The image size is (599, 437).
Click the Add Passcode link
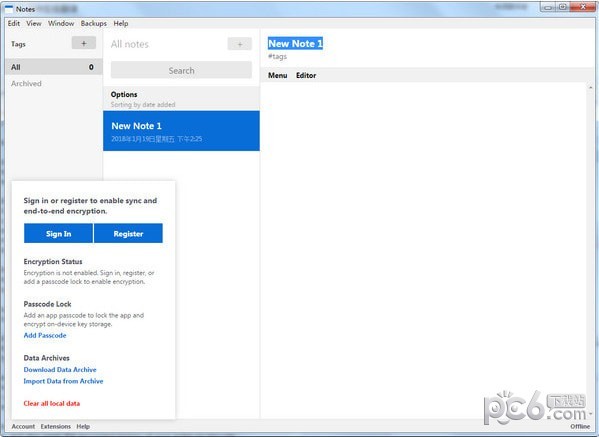click(x=45, y=335)
